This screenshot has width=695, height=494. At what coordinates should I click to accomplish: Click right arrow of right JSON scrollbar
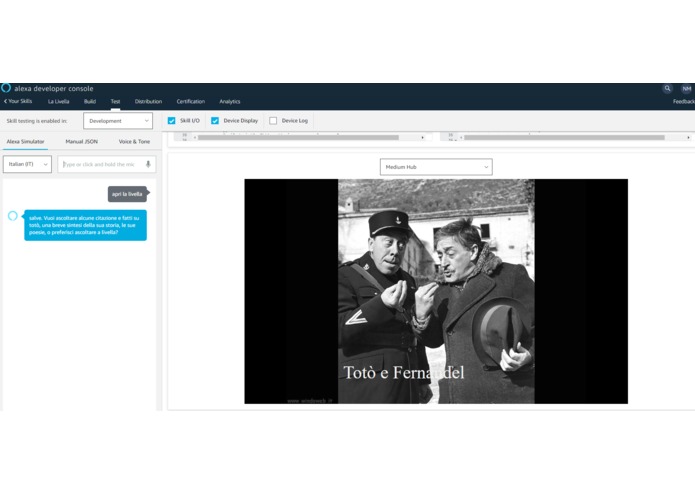click(x=688, y=137)
